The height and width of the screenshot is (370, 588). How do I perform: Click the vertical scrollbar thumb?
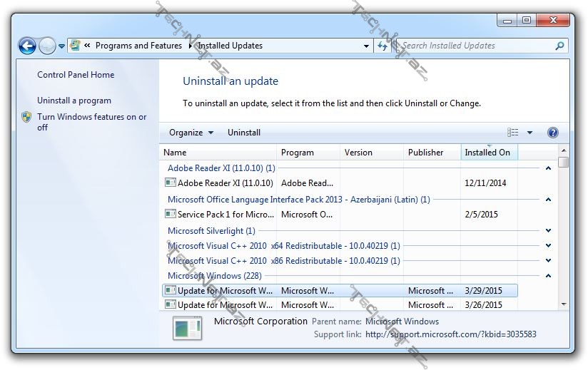pos(563,162)
